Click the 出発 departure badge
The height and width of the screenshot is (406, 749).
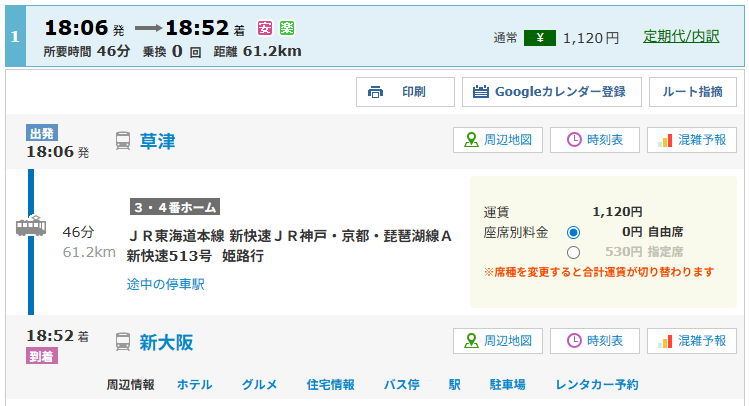pos(42,133)
